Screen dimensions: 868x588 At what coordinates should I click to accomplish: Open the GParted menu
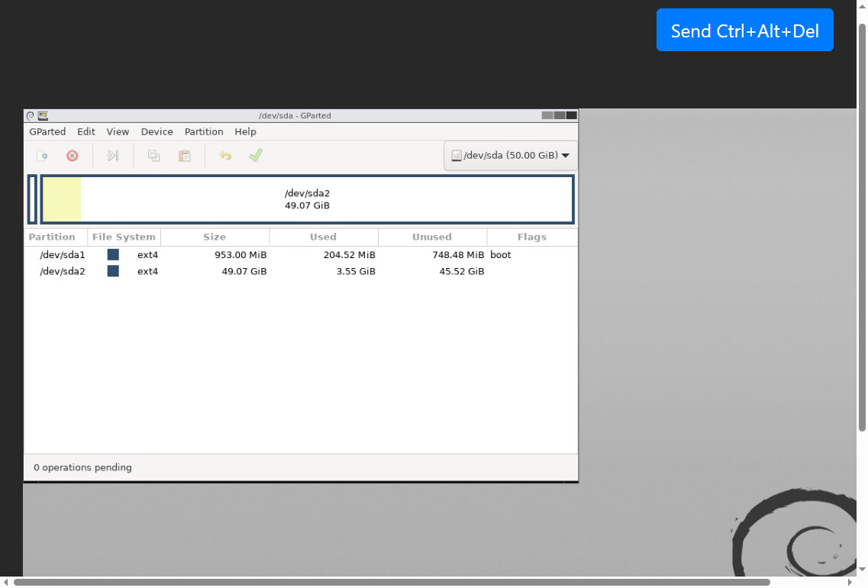click(x=47, y=132)
